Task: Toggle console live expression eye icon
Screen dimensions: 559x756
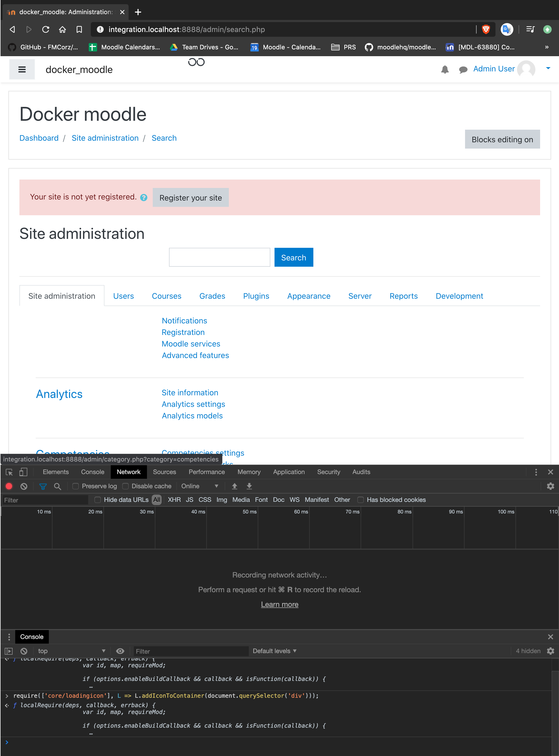Action: tap(120, 651)
